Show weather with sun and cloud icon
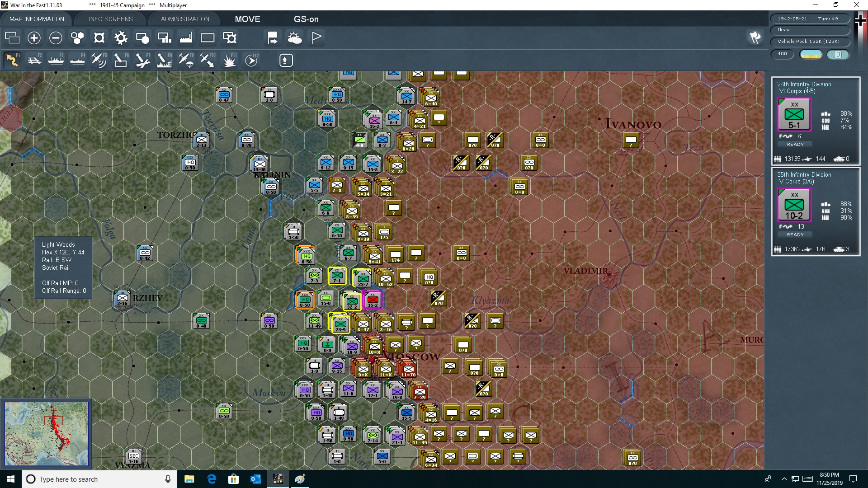The height and width of the screenshot is (488, 868). [x=295, y=38]
